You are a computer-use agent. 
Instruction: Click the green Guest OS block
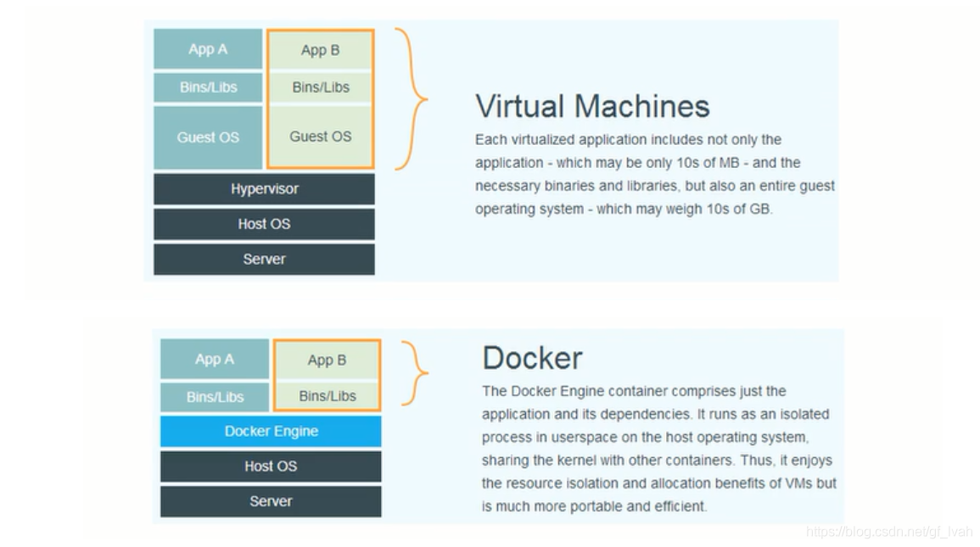pos(321,137)
